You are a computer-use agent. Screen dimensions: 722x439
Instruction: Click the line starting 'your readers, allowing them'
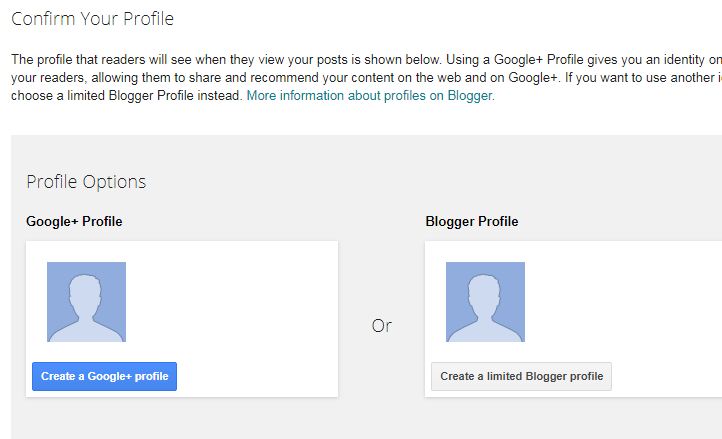(120, 78)
